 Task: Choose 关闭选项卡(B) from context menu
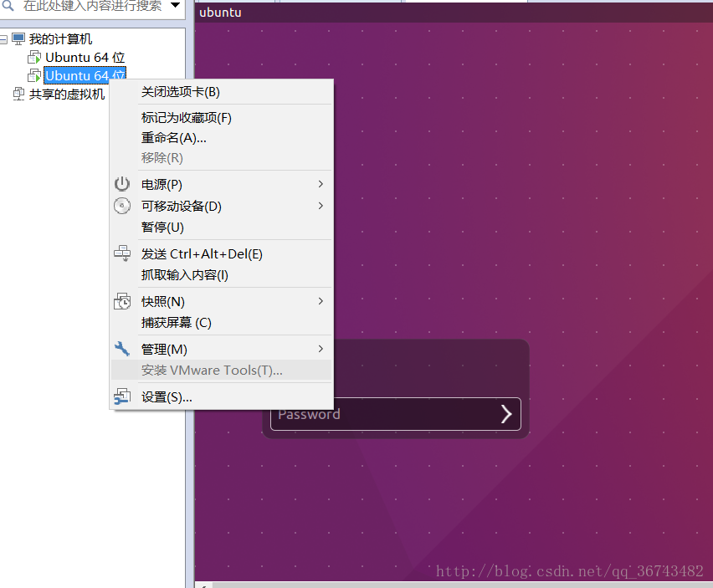point(181,92)
